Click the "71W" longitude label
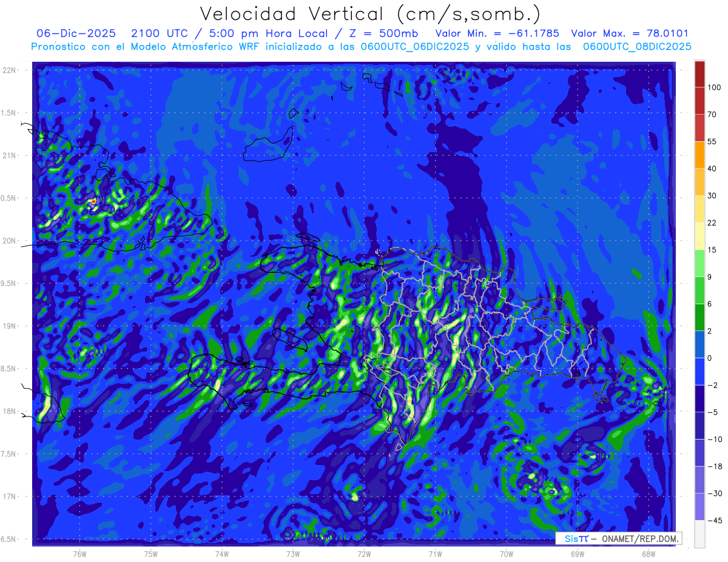The image size is (728, 562). (x=435, y=554)
